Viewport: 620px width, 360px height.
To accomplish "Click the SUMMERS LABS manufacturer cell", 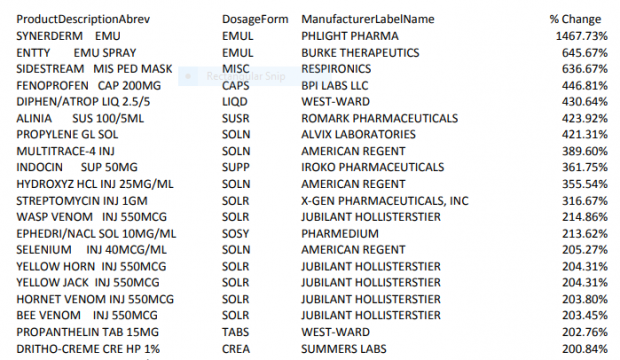I will pyautogui.click(x=344, y=349).
